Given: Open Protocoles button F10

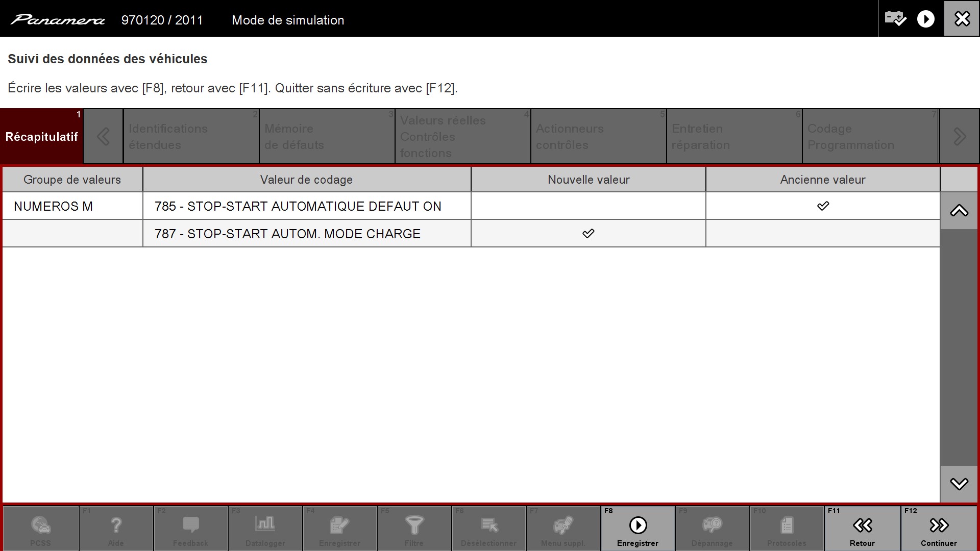Looking at the screenshot, I should pyautogui.click(x=787, y=528).
